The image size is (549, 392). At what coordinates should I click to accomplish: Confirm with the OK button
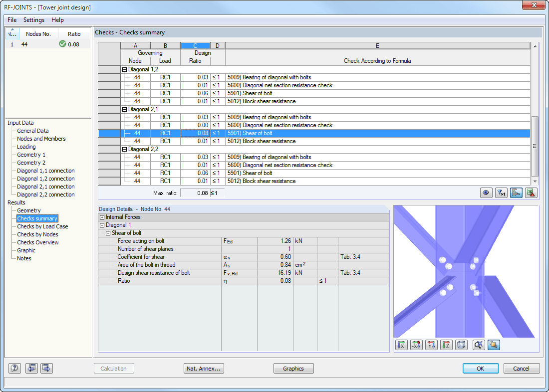point(481,369)
